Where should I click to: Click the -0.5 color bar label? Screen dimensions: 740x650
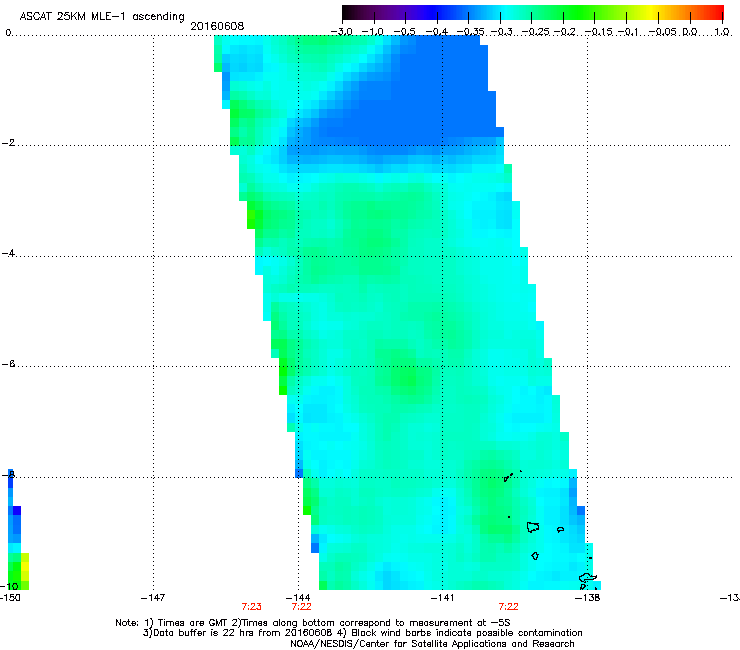pyautogui.click(x=404, y=32)
